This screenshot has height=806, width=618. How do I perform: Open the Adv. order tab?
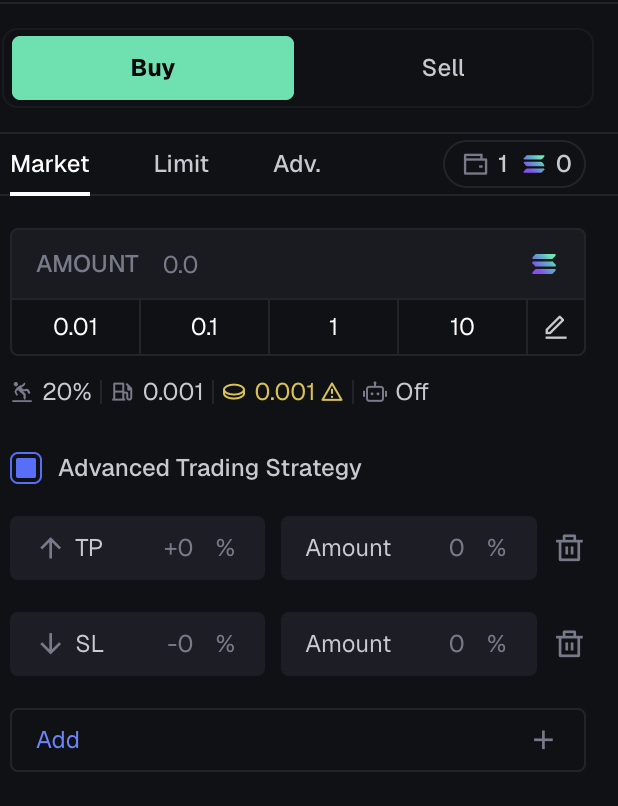click(297, 164)
